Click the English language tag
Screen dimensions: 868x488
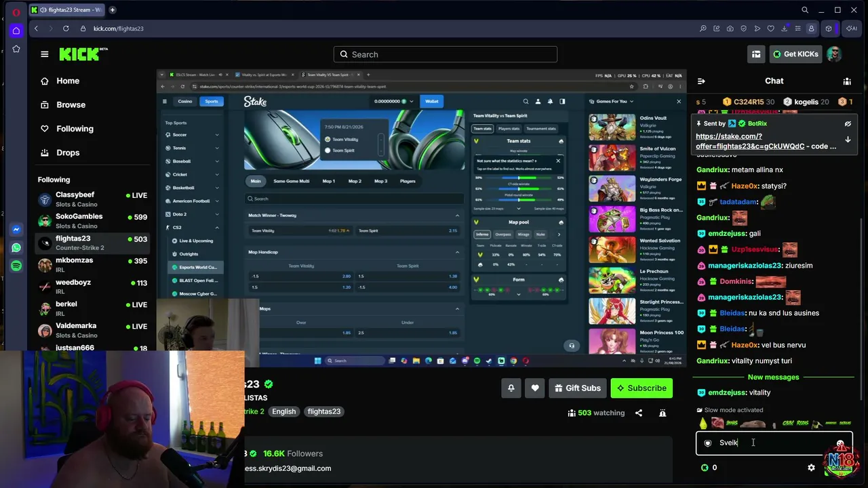coord(283,411)
